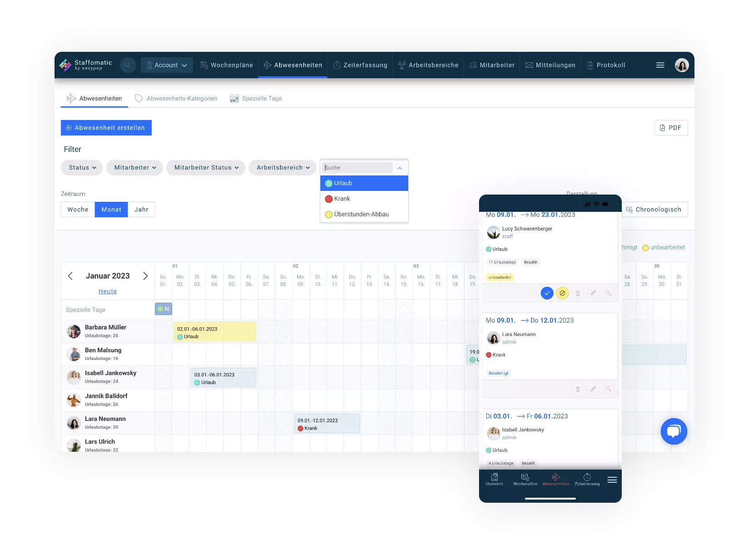
Task: Click the Suche input field
Action: pos(357,168)
